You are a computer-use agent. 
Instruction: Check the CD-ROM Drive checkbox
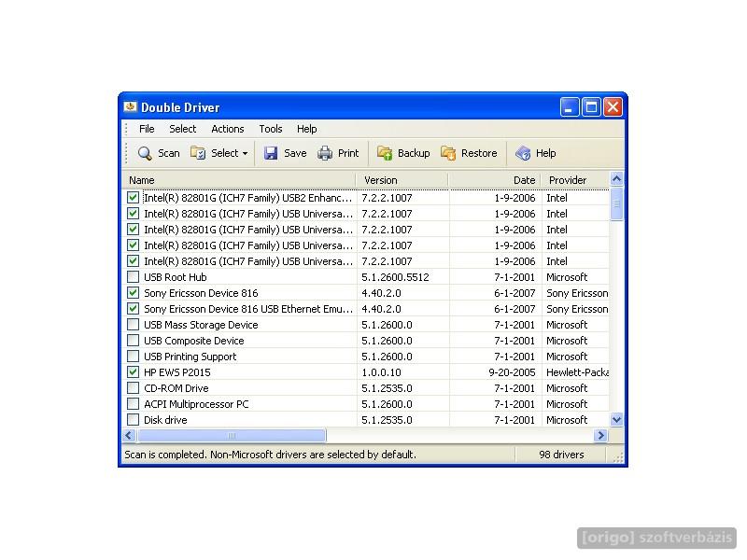pos(134,388)
